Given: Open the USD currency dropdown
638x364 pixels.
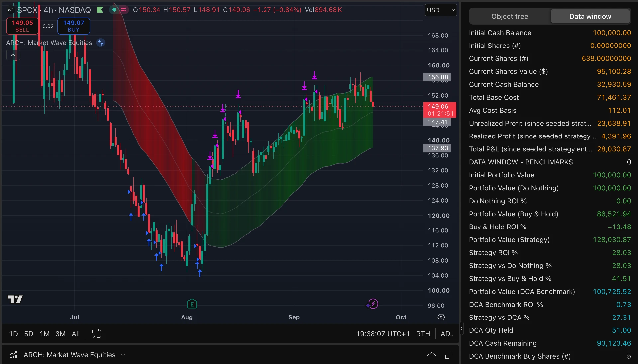Looking at the screenshot, I should point(441,10).
